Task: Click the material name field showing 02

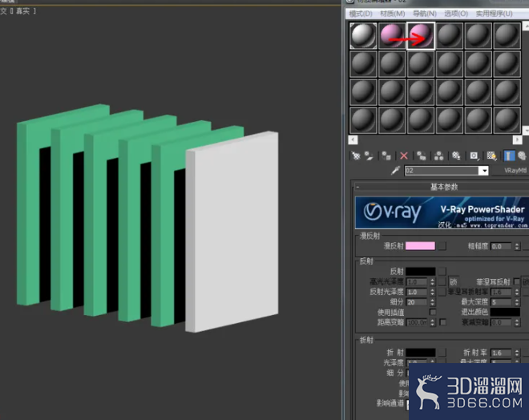Action: (x=442, y=171)
